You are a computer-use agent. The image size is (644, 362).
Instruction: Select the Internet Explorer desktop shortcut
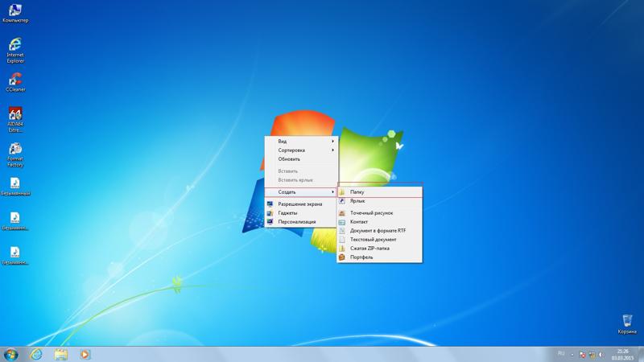[x=15, y=50]
